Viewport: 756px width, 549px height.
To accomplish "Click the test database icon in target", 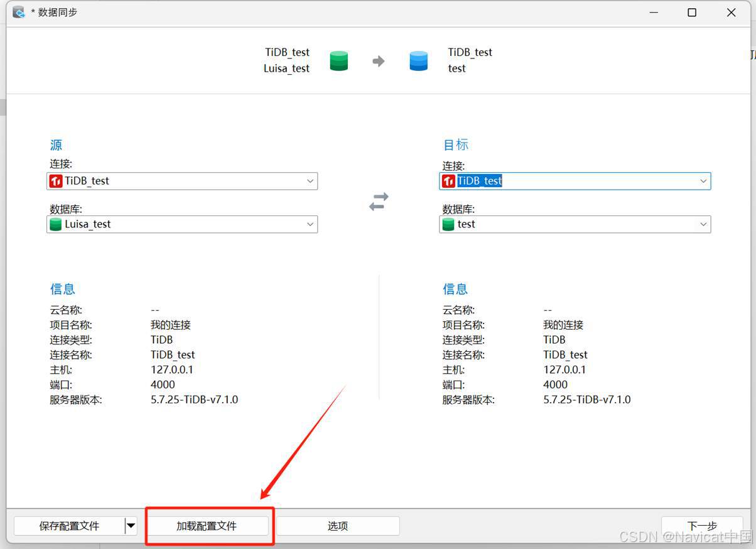I will coord(448,224).
